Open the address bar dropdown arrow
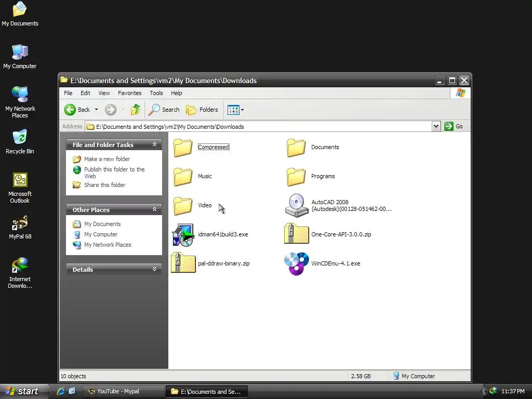Image resolution: width=532 pixels, height=399 pixels. (436, 127)
